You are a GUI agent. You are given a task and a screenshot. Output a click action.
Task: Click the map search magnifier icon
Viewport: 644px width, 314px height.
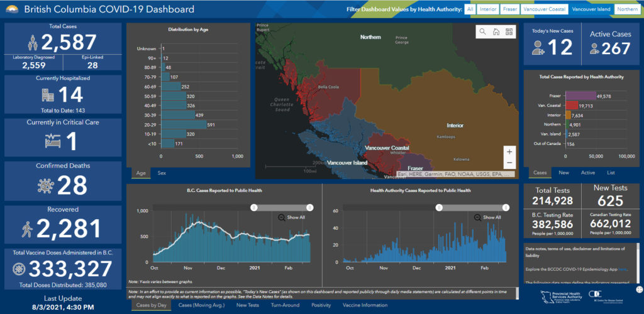[482, 31]
